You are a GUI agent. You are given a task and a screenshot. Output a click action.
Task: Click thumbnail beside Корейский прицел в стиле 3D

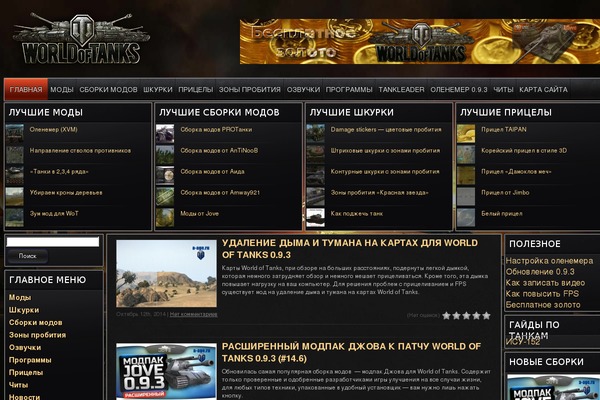[x=466, y=155]
